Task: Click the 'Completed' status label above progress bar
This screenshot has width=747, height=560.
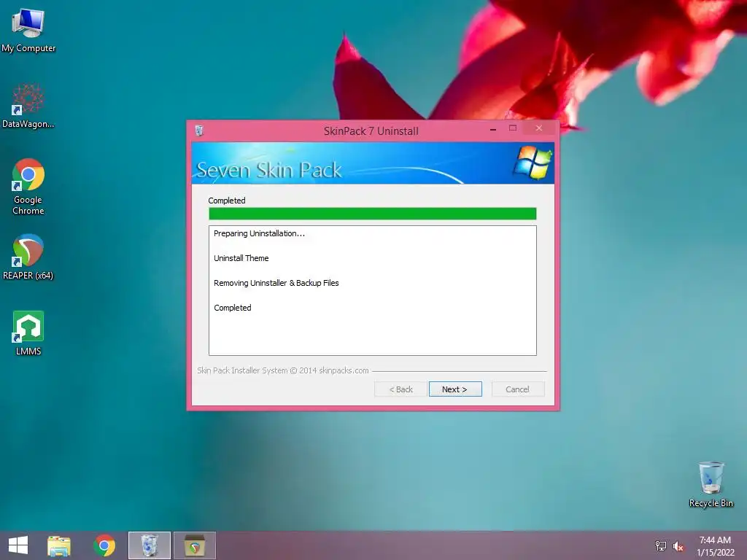Action: tap(227, 201)
